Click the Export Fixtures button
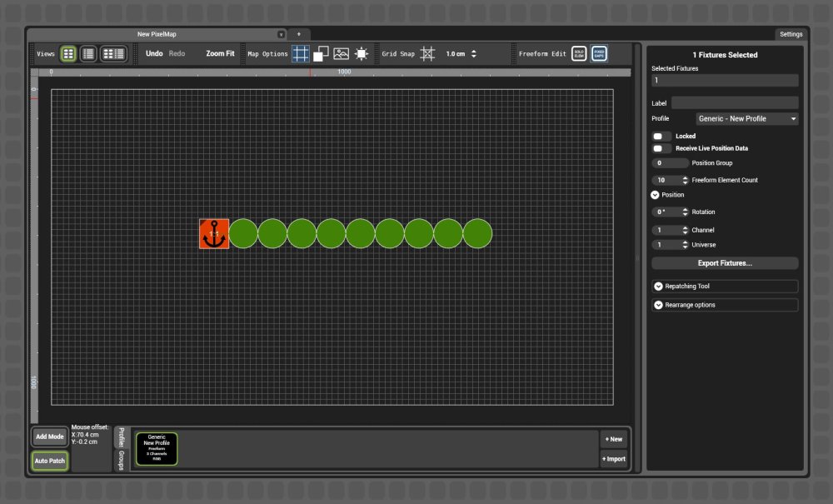833x504 pixels. click(x=723, y=264)
